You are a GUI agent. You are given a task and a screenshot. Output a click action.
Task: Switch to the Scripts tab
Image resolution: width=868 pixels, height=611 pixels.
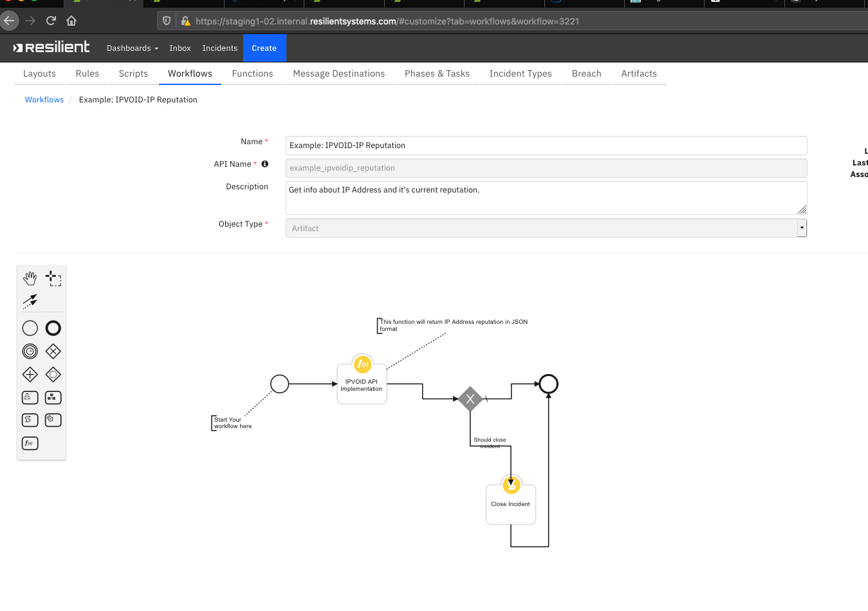(x=133, y=74)
